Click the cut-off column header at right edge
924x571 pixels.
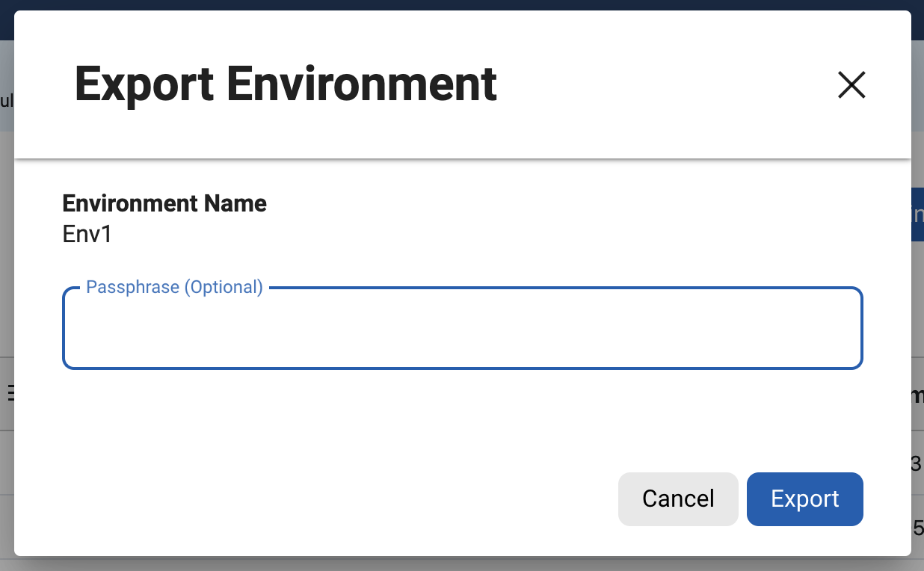[917, 396]
